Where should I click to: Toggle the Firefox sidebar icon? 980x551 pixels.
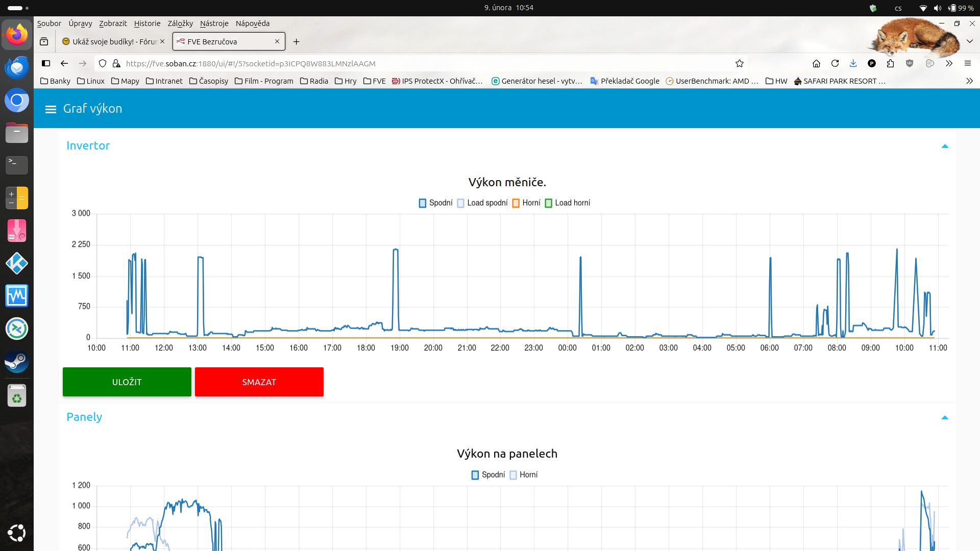pyautogui.click(x=46, y=63)
